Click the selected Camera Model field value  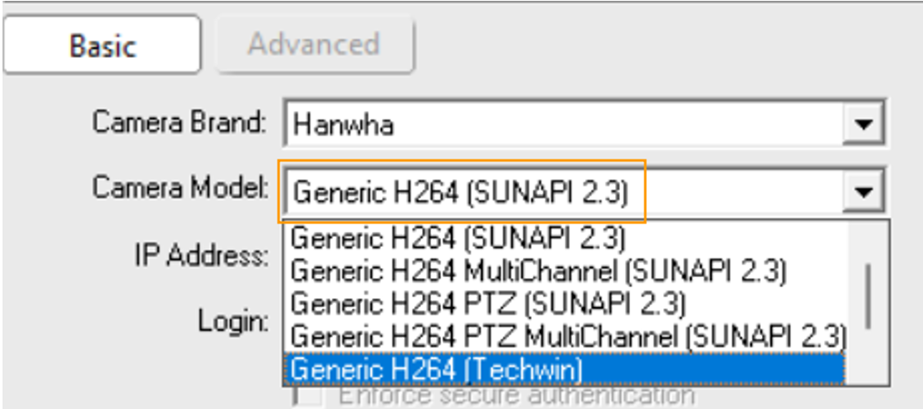click(x=461, y=192)
